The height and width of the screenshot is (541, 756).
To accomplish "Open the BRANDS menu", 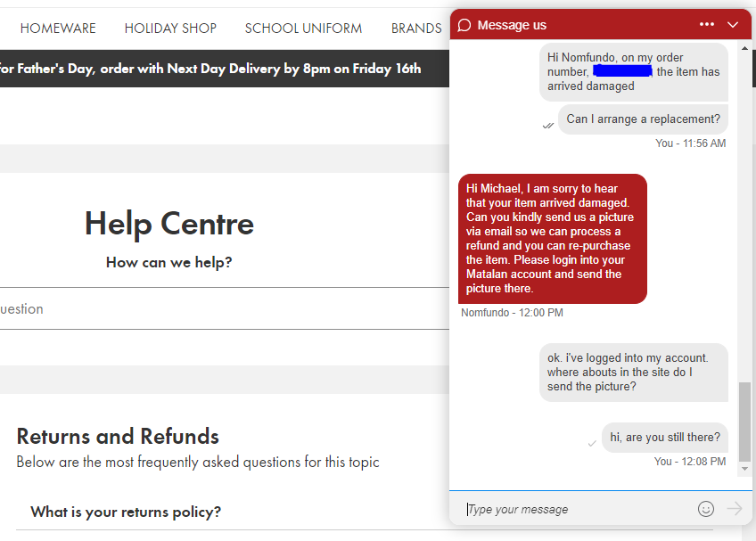I will point(416,29).
